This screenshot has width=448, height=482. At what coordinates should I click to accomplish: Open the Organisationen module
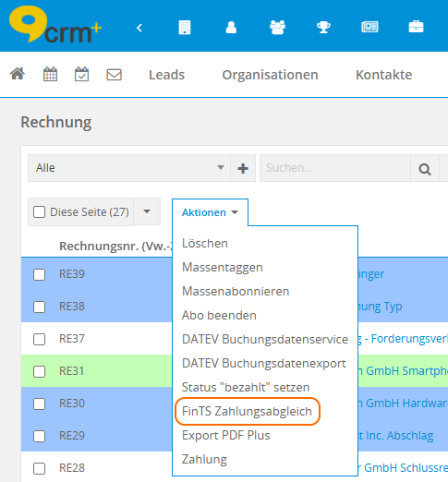270,75
